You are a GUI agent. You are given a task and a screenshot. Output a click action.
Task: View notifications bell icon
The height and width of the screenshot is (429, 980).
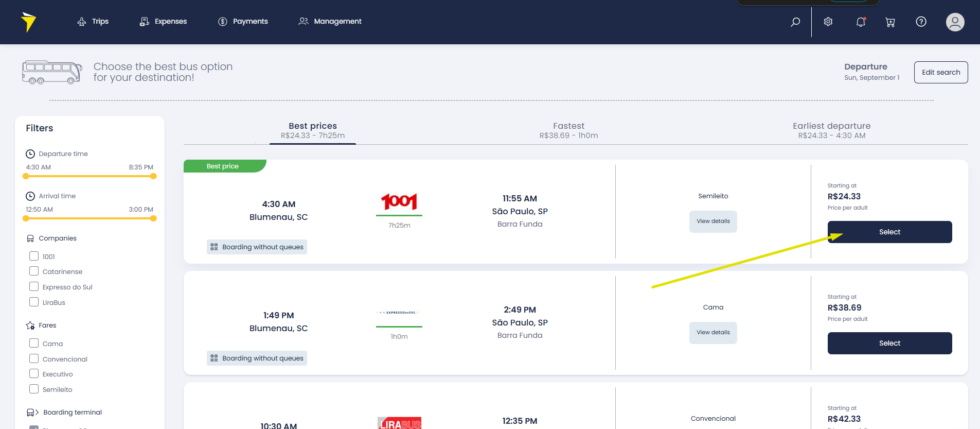861,22
